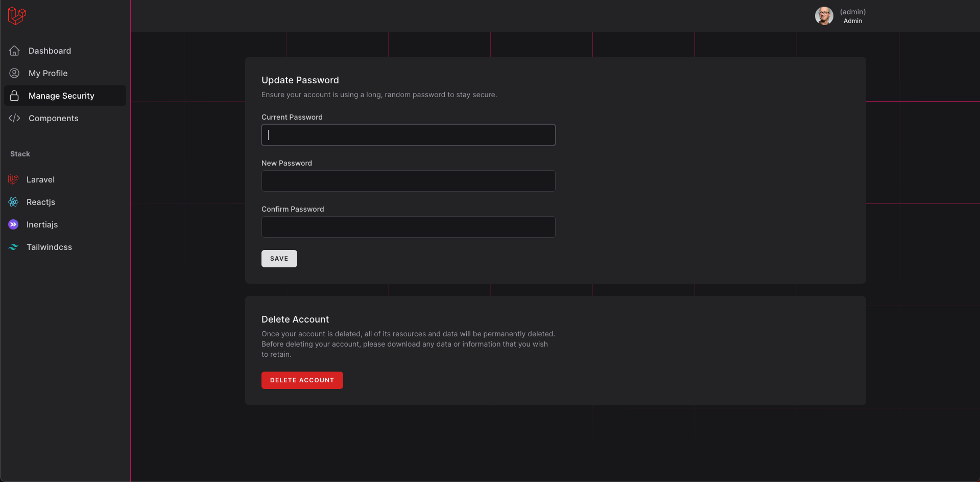The height and width of the screenshot is (482, 980).
Task: Click the Laravel icon in Stack section
Action: tap(13, 179)
